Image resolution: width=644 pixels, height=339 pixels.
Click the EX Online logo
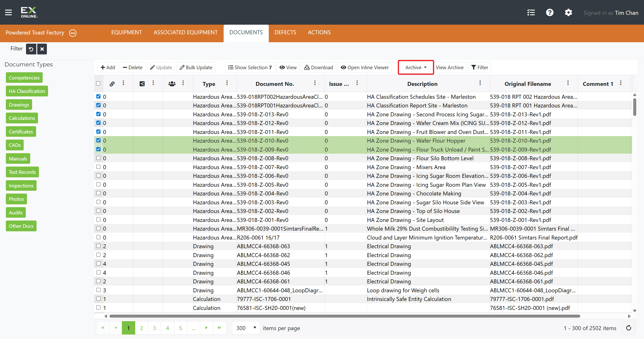coord(29,12)
